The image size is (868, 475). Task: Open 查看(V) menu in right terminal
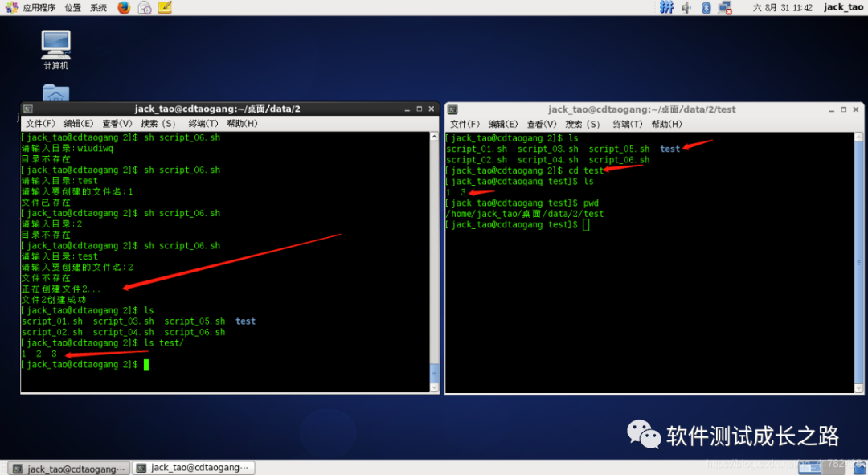point(542,124)
